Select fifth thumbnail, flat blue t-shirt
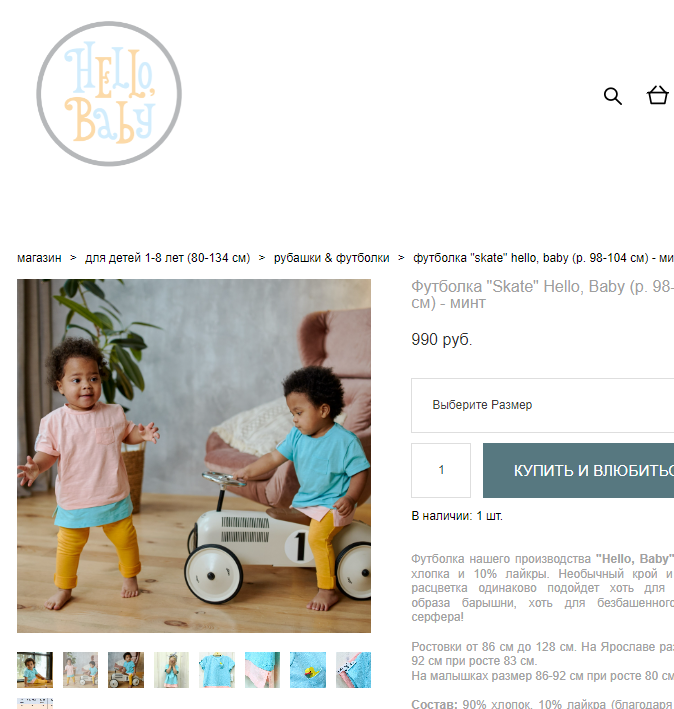This screenshot has width=674, height=709. tap(217, 670)
